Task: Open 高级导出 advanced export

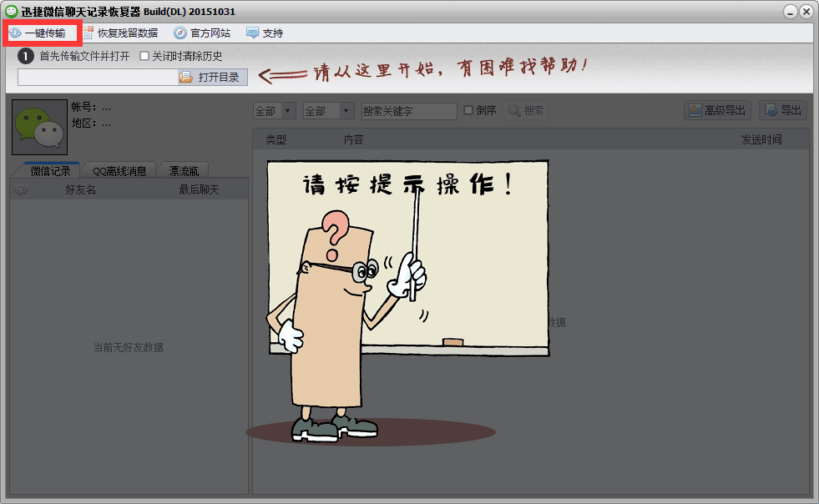Action: coord(716,109)
